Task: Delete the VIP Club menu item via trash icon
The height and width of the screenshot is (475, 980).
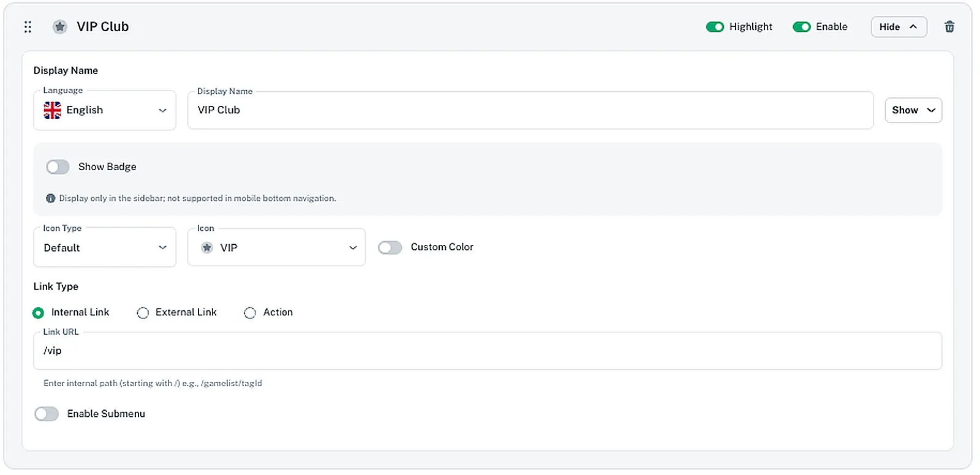Action: tap(949, 27)
